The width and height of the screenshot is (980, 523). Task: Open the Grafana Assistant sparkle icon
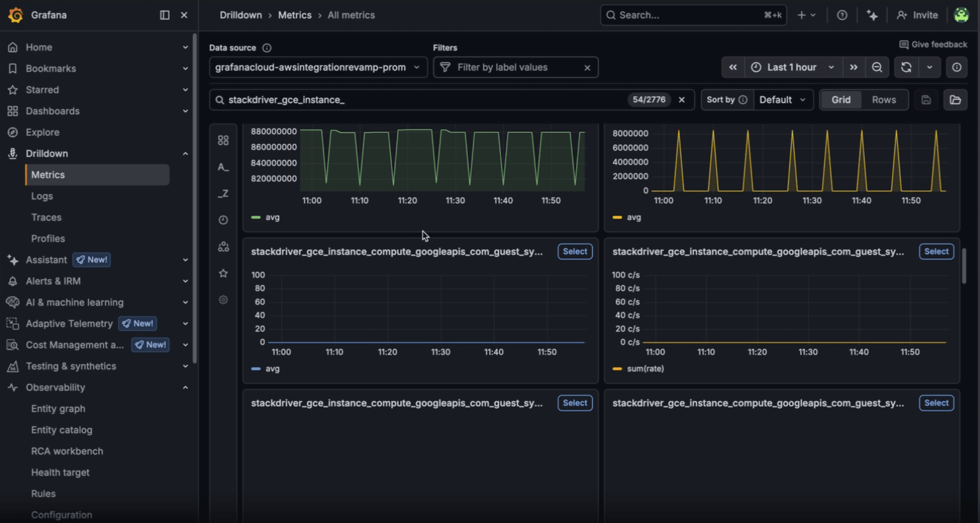tap(872, 15)
